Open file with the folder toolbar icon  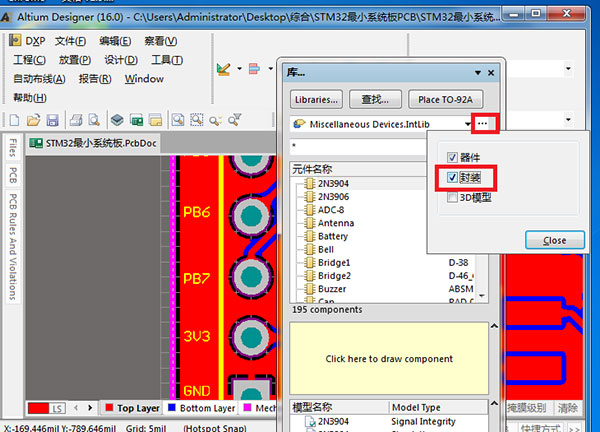point(33,120)
